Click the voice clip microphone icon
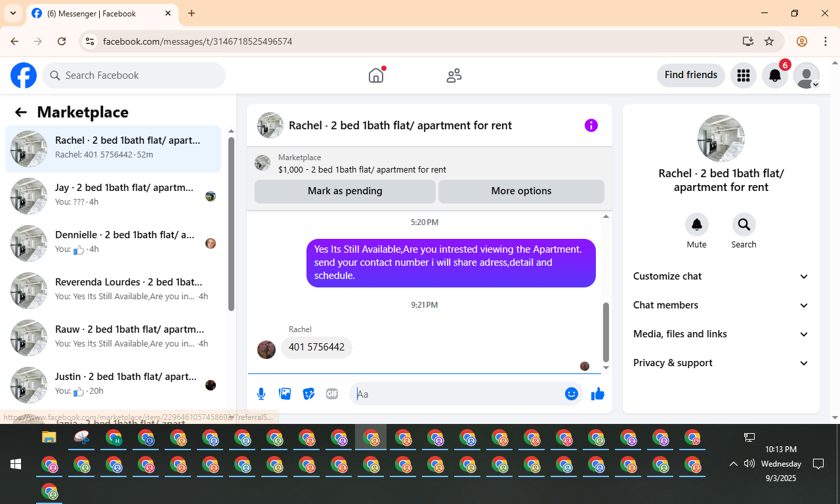Screen dimensions: 840x504 (x=261, y=394)
